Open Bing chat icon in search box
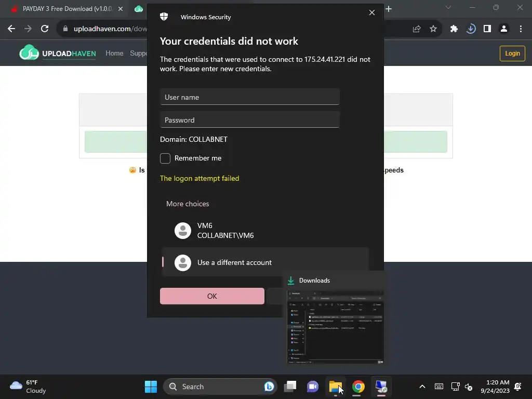This screenshot has width=532, height=399. pos(269,387)
